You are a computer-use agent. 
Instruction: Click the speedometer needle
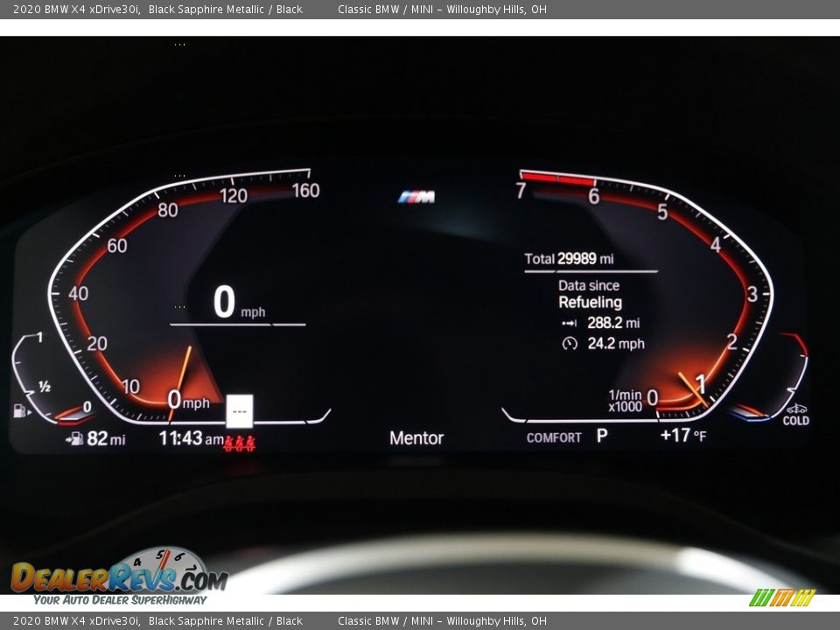(180, 382)
